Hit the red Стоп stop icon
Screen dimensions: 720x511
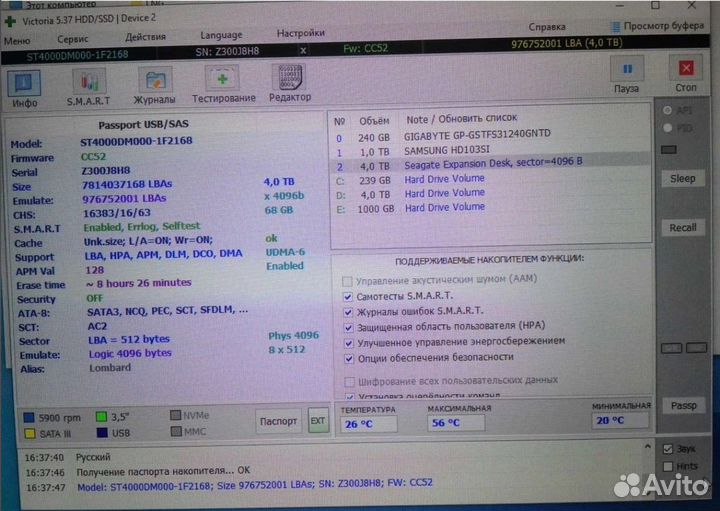pos(686,76)
